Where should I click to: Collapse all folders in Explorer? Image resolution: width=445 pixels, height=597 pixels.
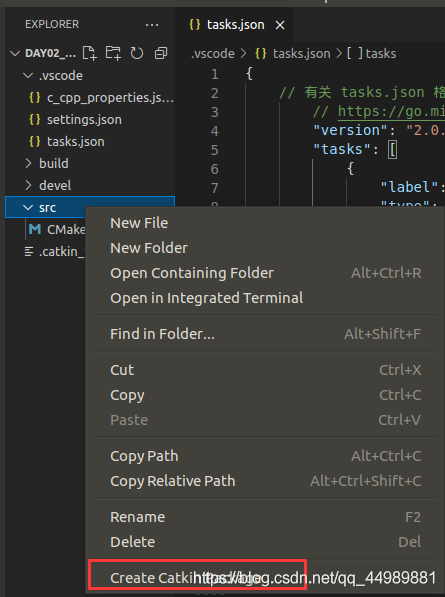(x=161, y=53)
